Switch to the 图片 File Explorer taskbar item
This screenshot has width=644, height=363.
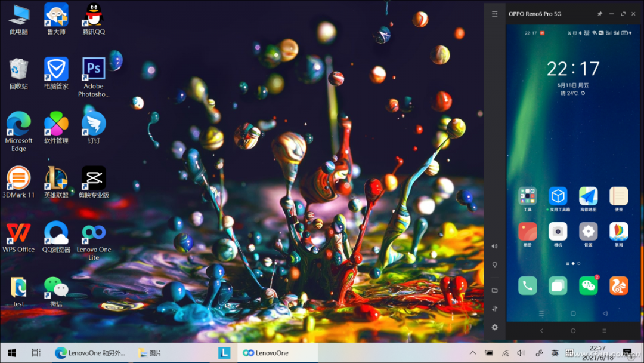pos(150,353)
